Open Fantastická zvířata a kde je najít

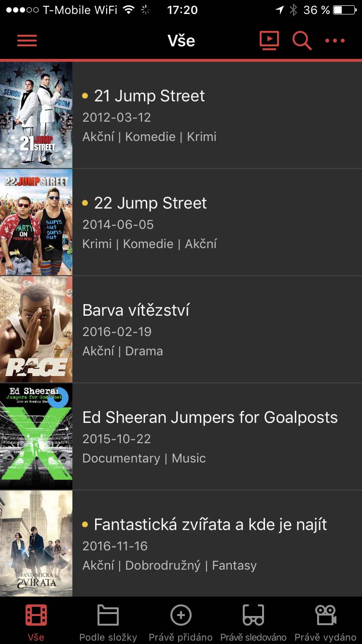(x=210, y=525)
